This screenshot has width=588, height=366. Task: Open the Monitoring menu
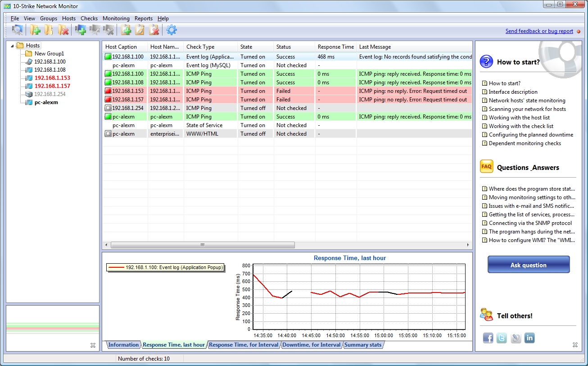pyautogui.click(x=116, y=18)
